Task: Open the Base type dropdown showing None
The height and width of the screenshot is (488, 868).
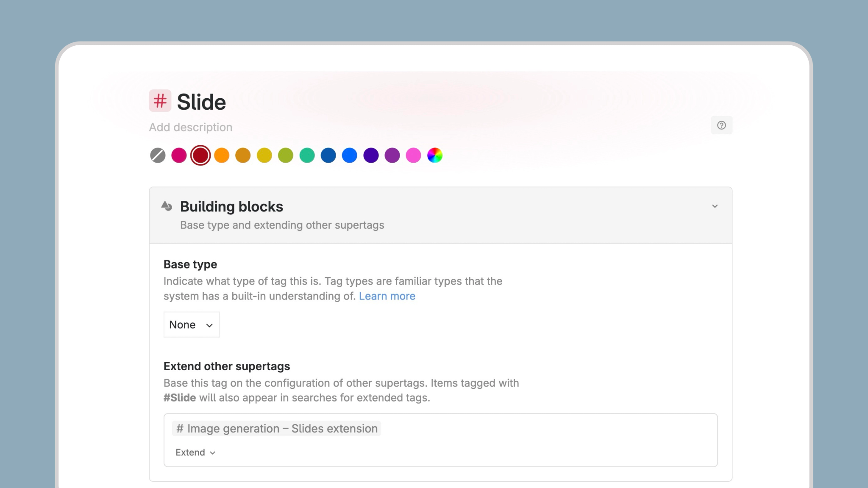Action: (x=191, y=324)
